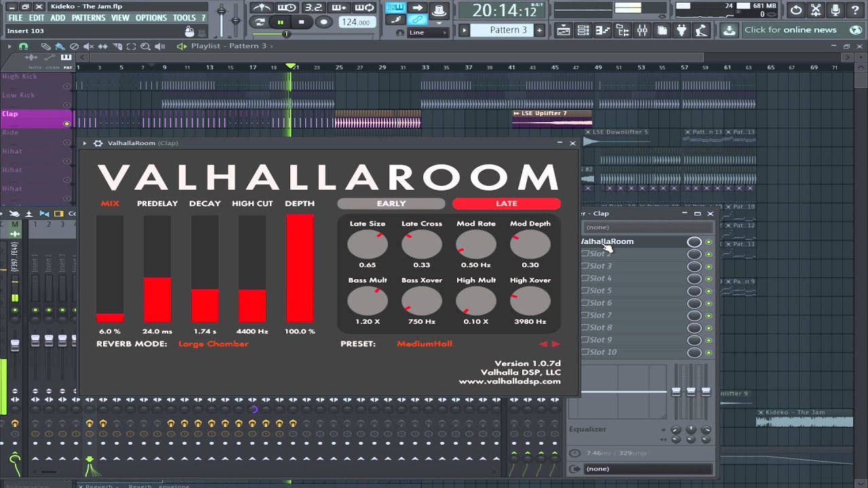Screen dimensions: 868x488
Task: Click the PREDELAY slider bar
Action: [157, 269]
